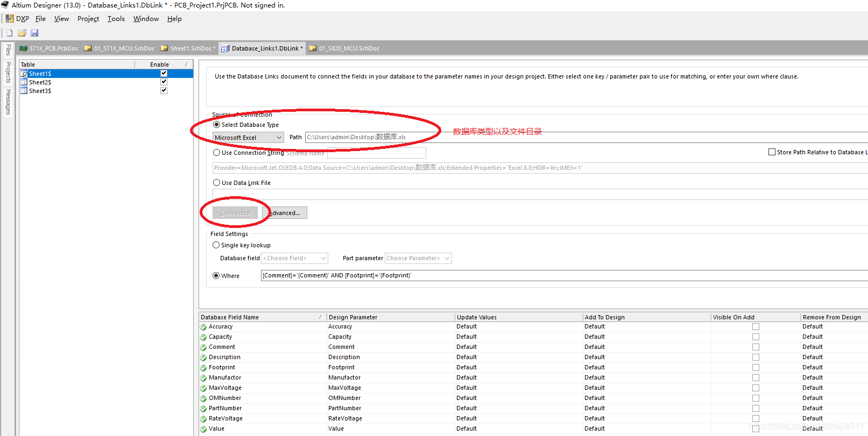Viewport: 868px width, 436px height.
Task: Click the DXP menu icon
Action: click(10, 18)
